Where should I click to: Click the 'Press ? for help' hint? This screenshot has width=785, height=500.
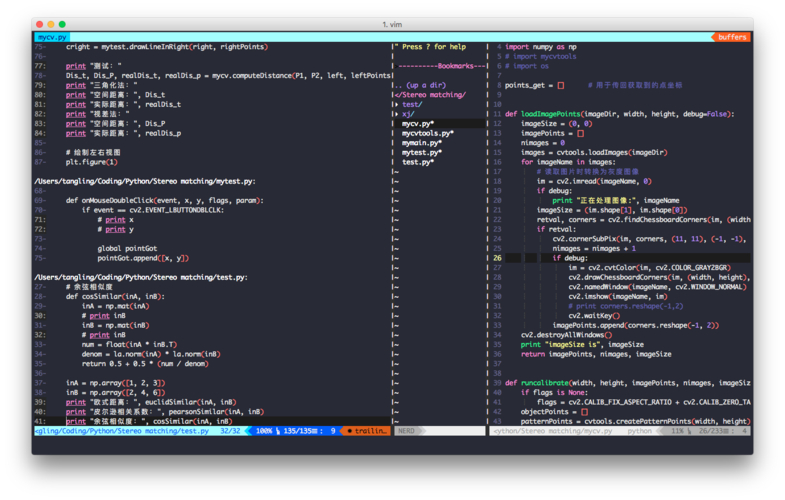(x=430, y=47)
